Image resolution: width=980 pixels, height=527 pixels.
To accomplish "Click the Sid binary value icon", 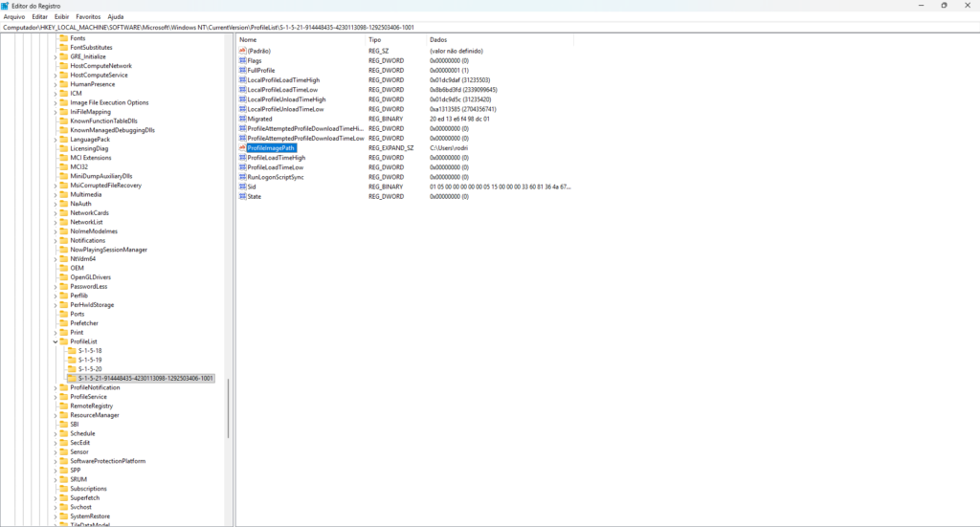I will click(x=242, y=187).
